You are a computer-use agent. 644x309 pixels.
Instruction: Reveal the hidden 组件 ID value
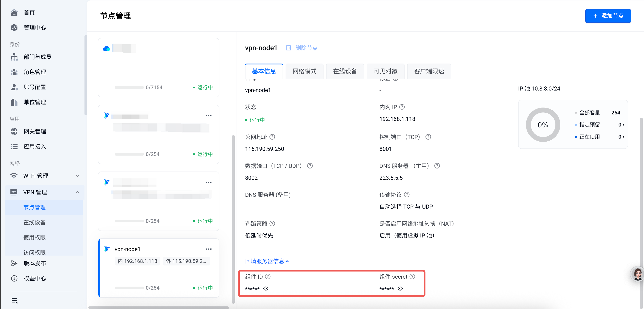[266, 289]
